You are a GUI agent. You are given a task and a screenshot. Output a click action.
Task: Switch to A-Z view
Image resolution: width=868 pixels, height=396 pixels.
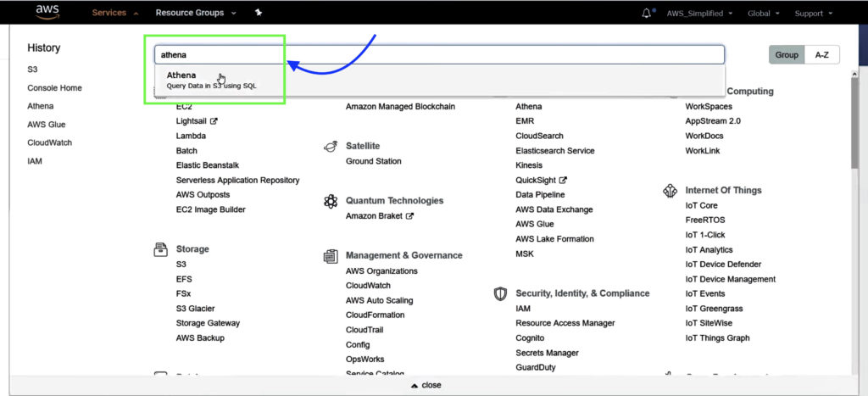point(822,55)
